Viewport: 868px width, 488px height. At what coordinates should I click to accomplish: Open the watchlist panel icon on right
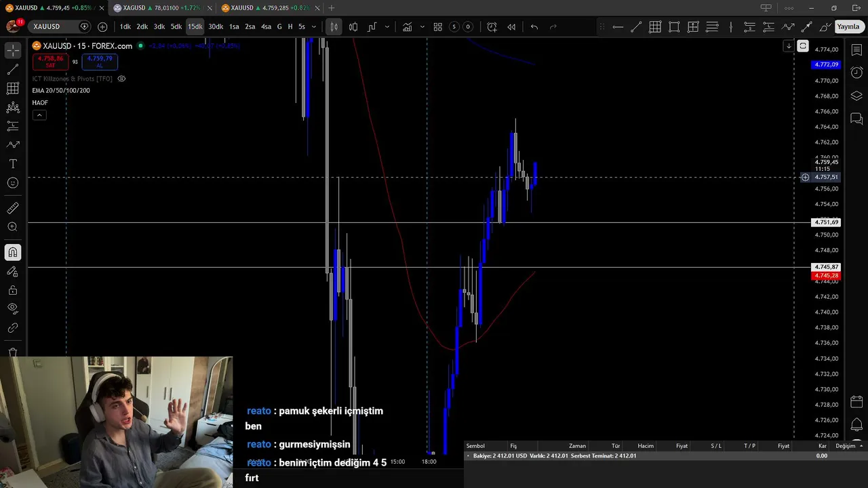coord(856,51)
